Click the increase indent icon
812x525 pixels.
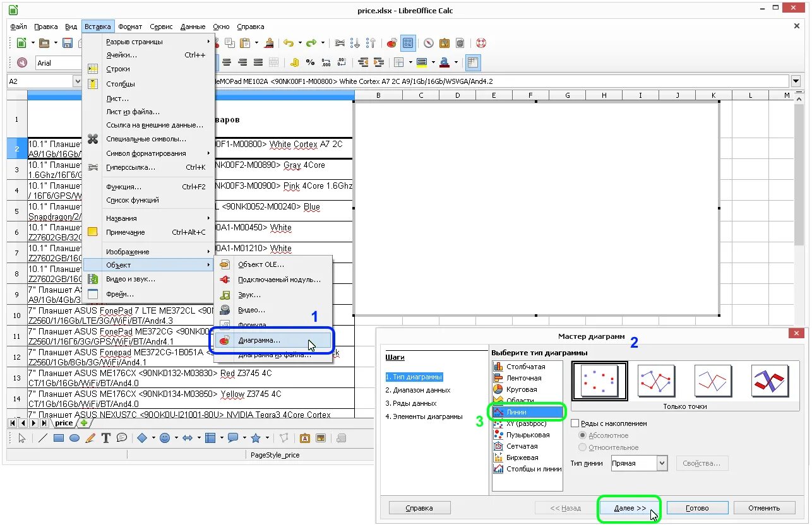pyautogui.click(x=378, y=62)
